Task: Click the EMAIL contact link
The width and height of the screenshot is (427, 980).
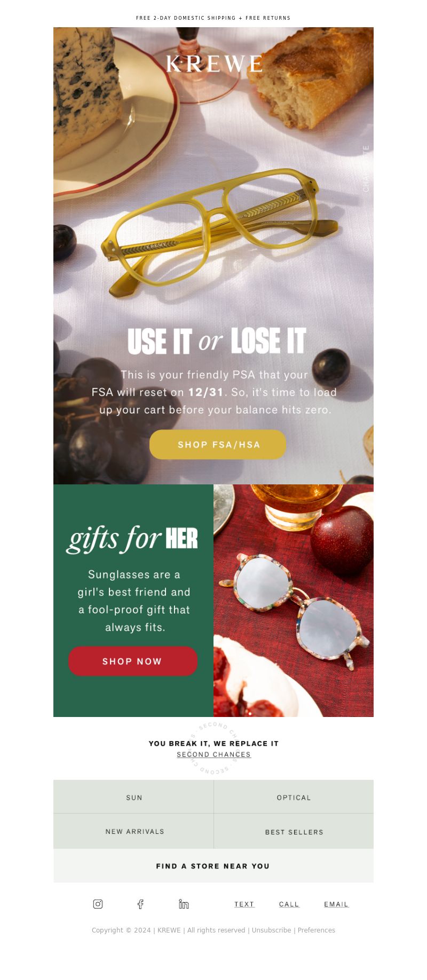Action: (x=336, y=904)
